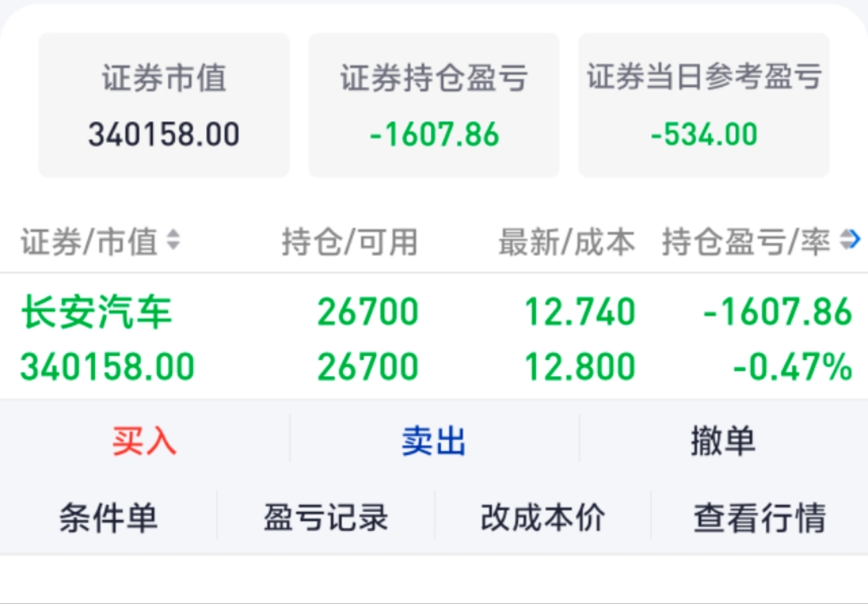This screenshot has width=868, height=604.
Task: Tap the -0.47% profit rate value
Action: [x=792, y=366]
